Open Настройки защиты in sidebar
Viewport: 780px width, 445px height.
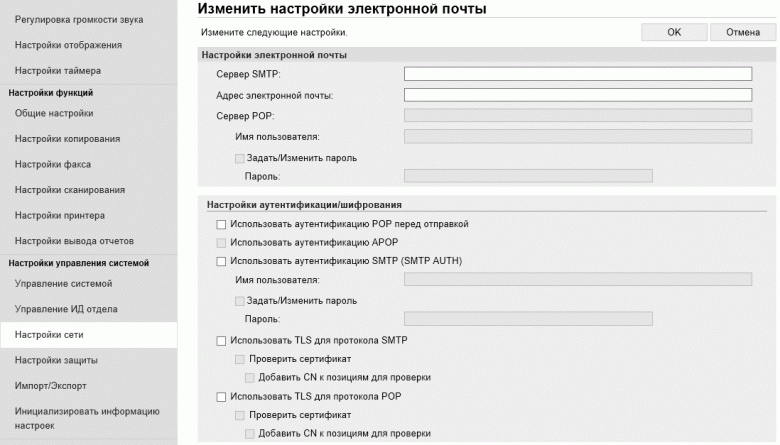point(56,359)
